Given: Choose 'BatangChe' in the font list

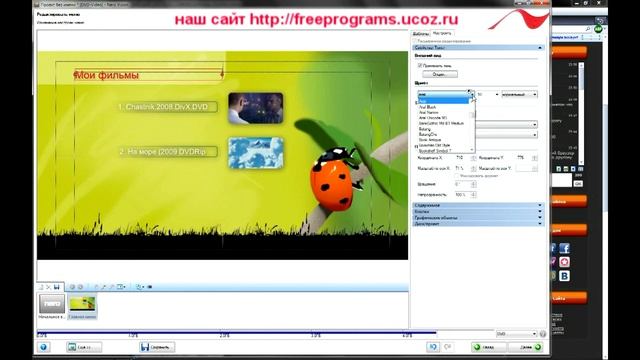Looking at the screenshot, I should pos(428,134).
